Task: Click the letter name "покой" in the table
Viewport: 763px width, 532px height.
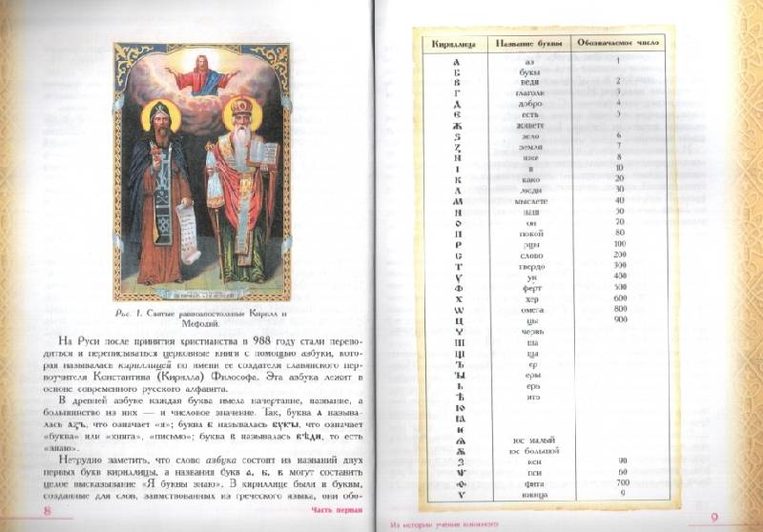Action: point(531,234)
